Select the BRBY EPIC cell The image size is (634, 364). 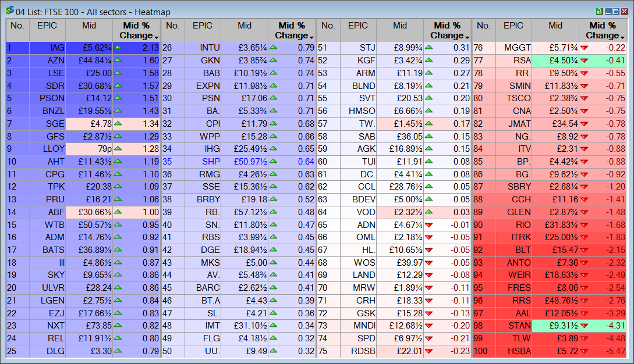pyautogui.click(x=203, y=199)
